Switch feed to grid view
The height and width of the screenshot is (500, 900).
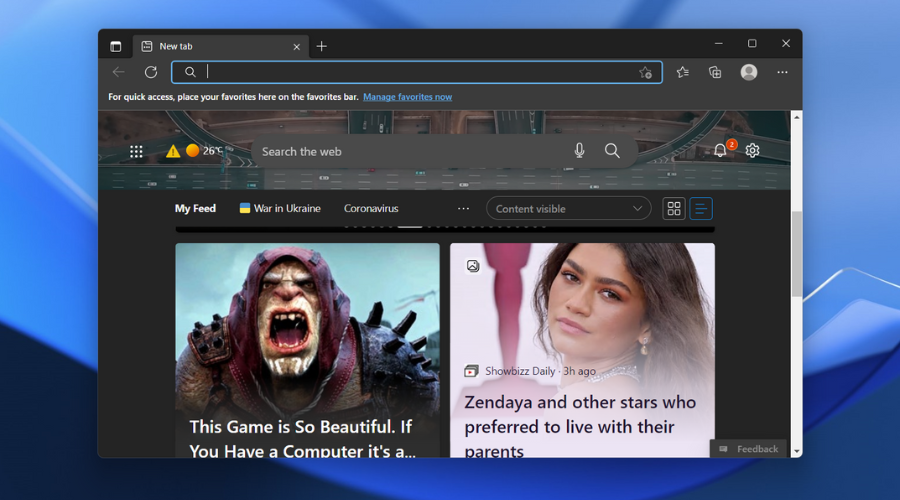pos(674,208)
